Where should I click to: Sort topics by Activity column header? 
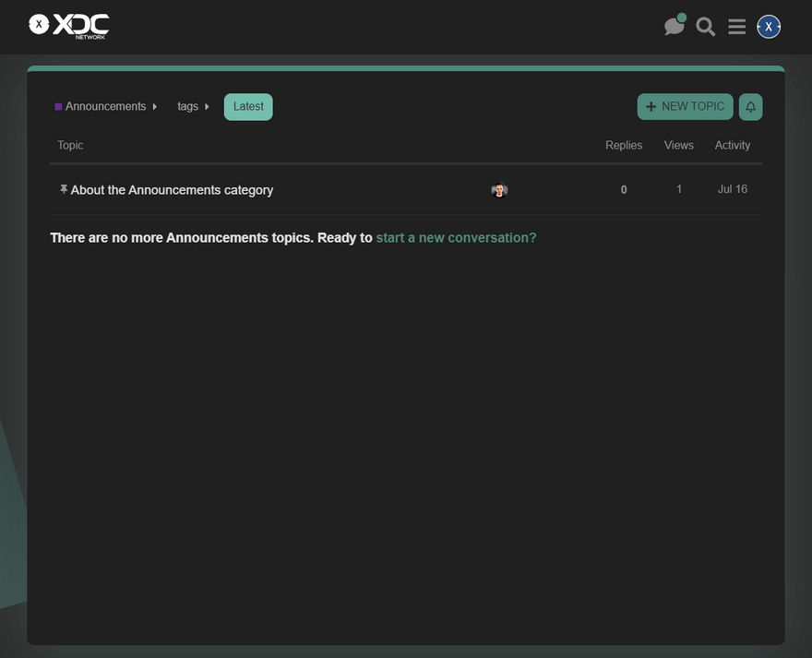point(732,146)
